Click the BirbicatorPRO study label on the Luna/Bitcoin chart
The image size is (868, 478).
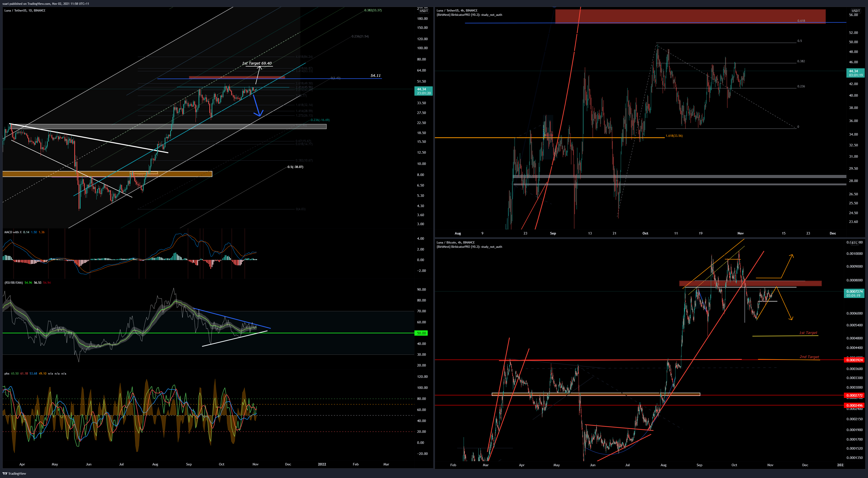point(469,247)
